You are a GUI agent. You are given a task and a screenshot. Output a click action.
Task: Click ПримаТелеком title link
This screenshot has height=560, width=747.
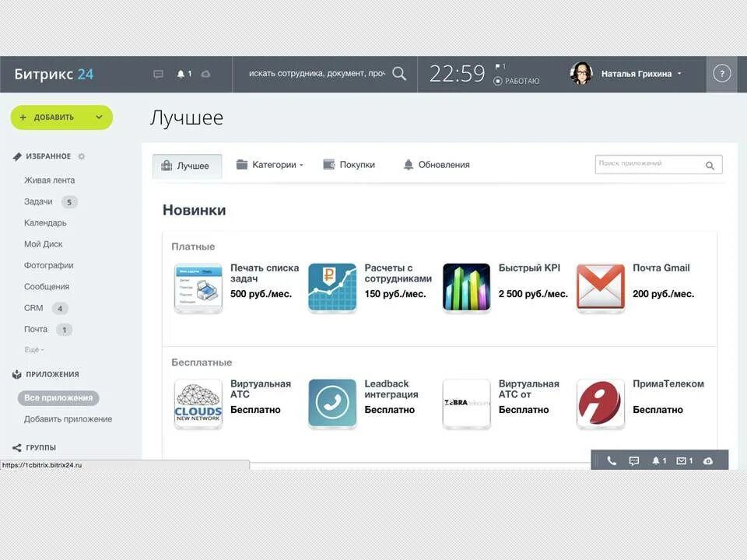[x=668, y=383]
